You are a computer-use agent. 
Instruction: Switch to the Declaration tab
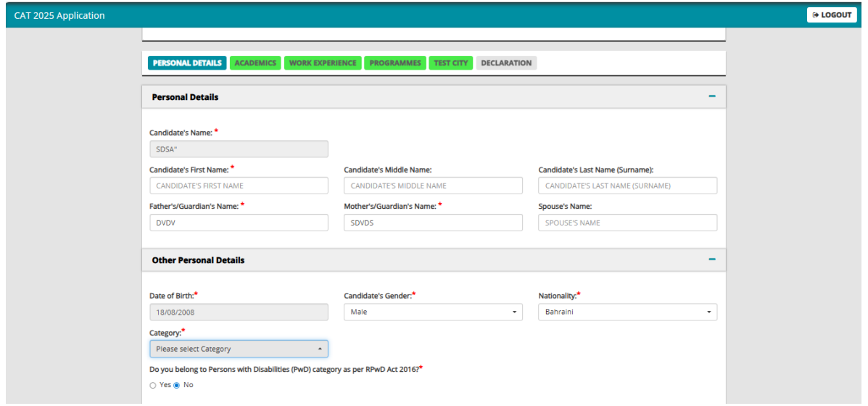506,63
